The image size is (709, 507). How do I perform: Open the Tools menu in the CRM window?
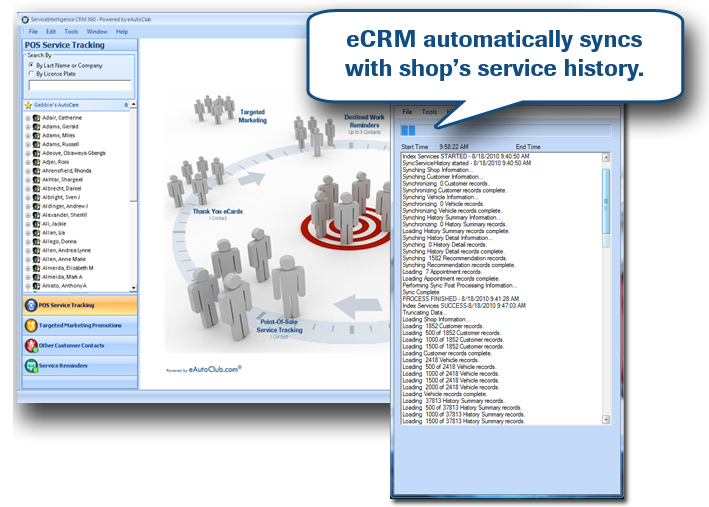point(71,32)
